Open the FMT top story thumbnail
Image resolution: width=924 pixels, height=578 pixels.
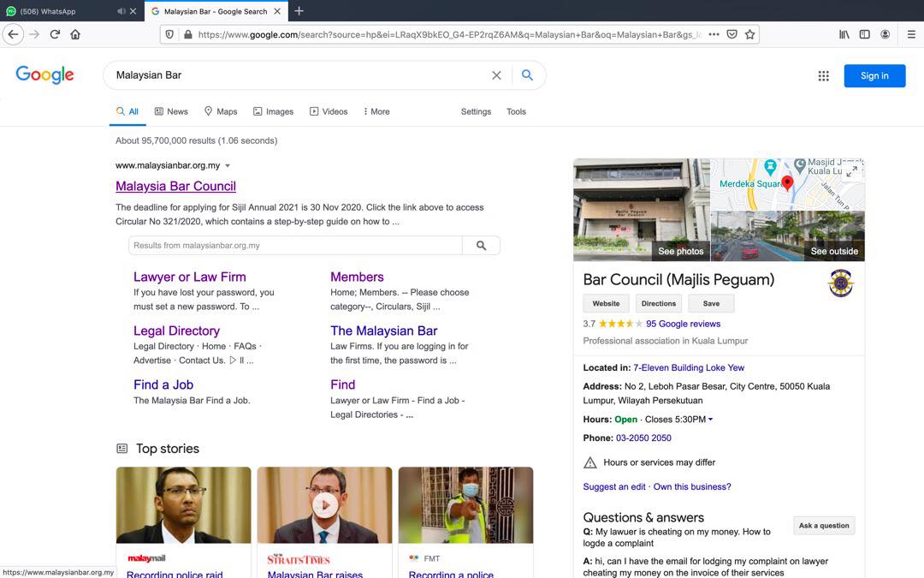point(465,505)
